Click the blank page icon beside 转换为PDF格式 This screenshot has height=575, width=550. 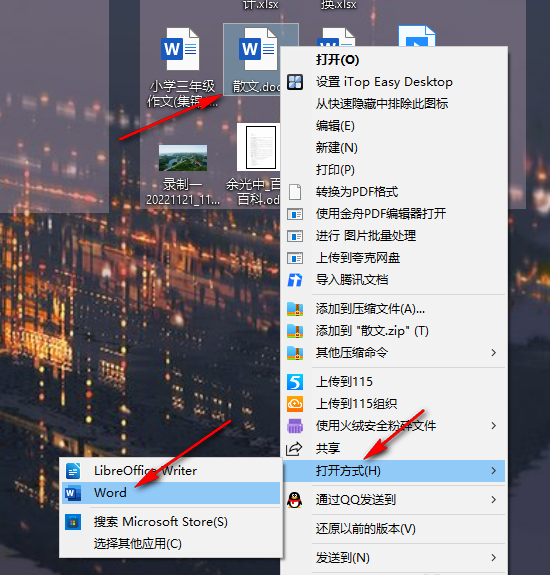(x=295, y=192)
